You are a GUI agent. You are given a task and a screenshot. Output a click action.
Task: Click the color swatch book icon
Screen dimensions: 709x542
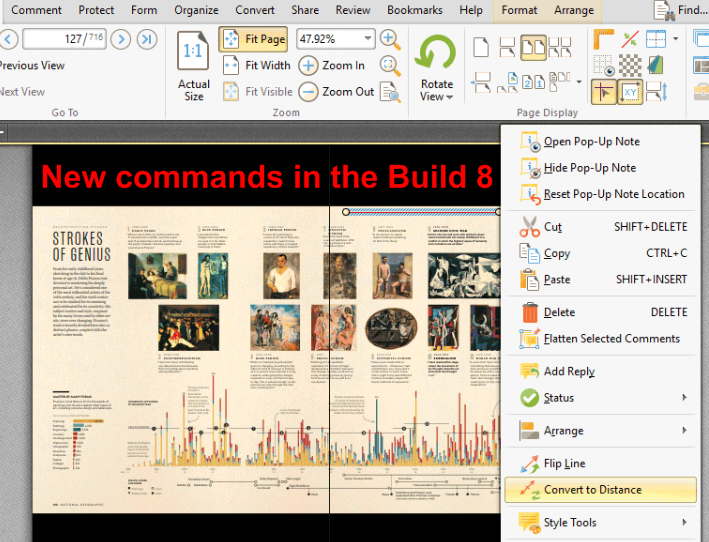click(x=655, y=66)
